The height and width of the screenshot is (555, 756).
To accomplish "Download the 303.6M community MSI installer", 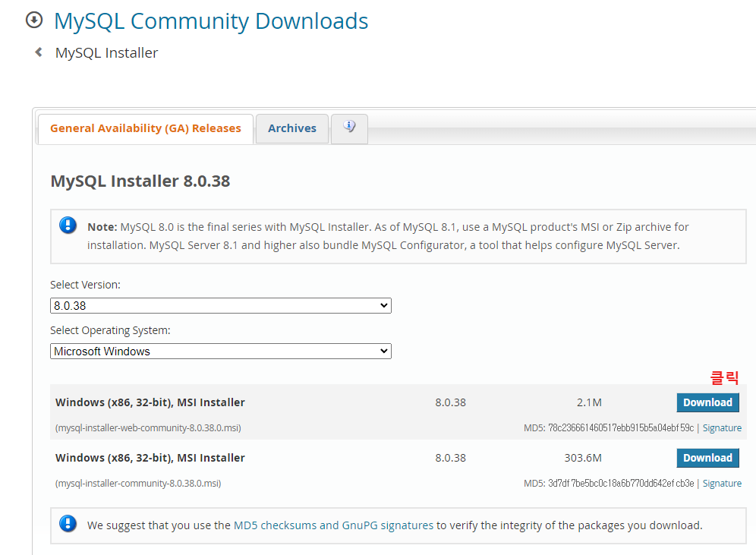I will (707, 458).
